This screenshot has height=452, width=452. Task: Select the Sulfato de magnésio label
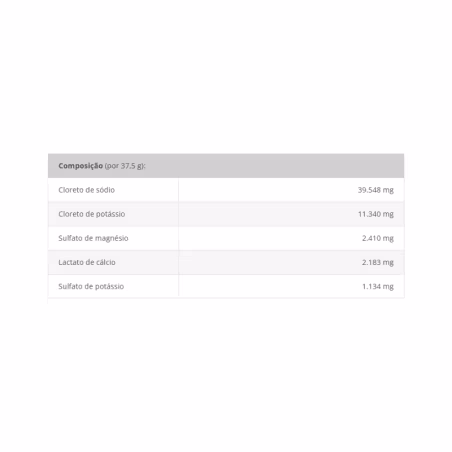coord(93,238)
